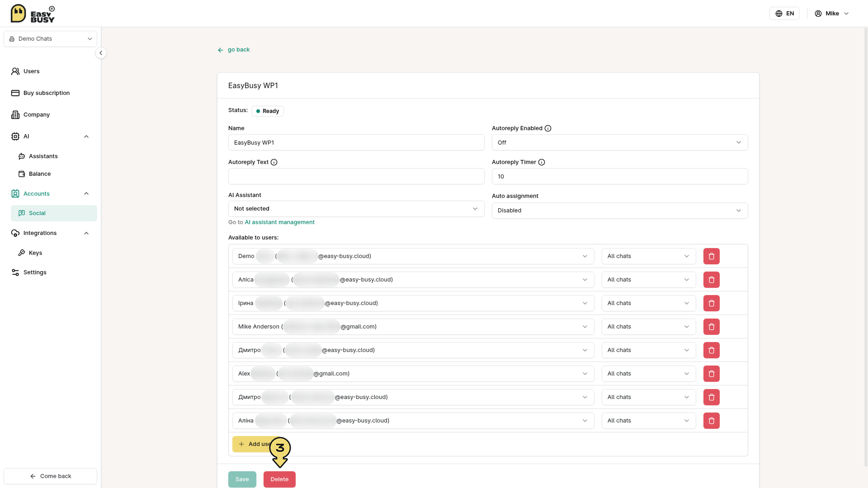Click the EasyBusy logo
This screenshot has width=868, height=488.
pyautogui.click(x=33, y=14)
